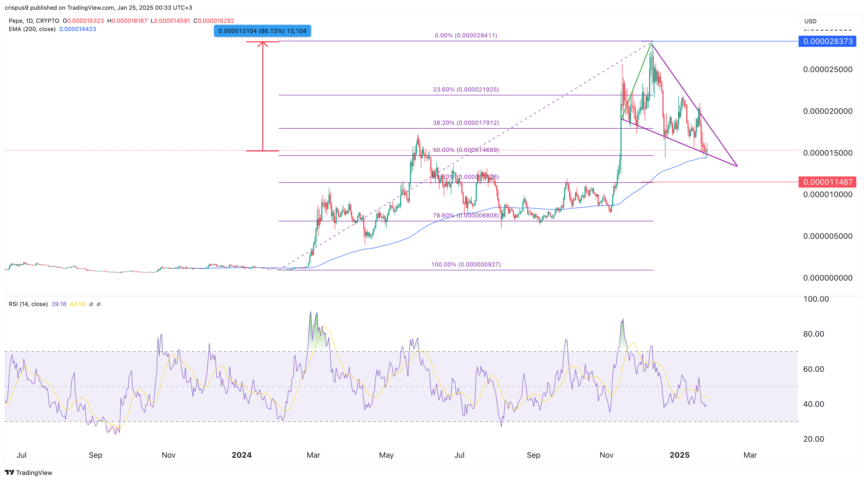Click the Pepe, 1D, CRYPTO symbol title

34,21
